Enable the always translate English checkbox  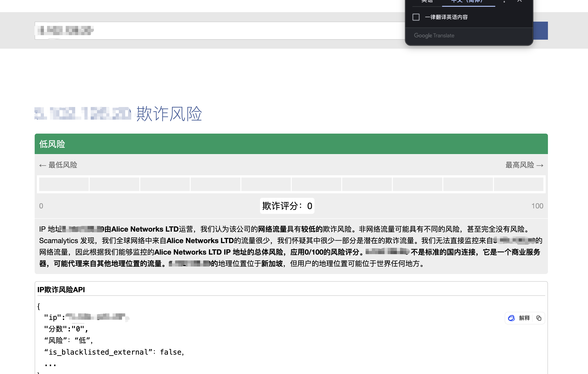coord(416,17)
